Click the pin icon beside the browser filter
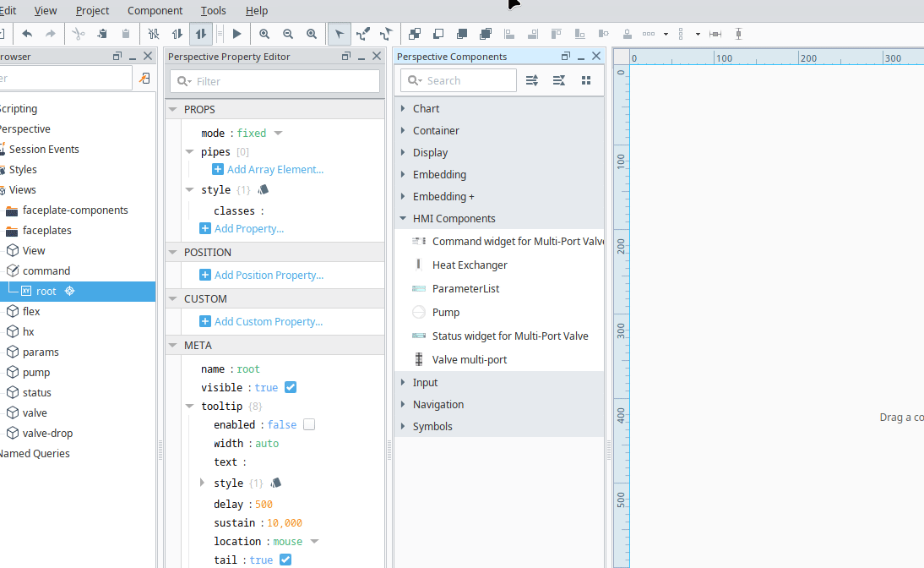This screenshot has height=568, width=924. point(144,78)
